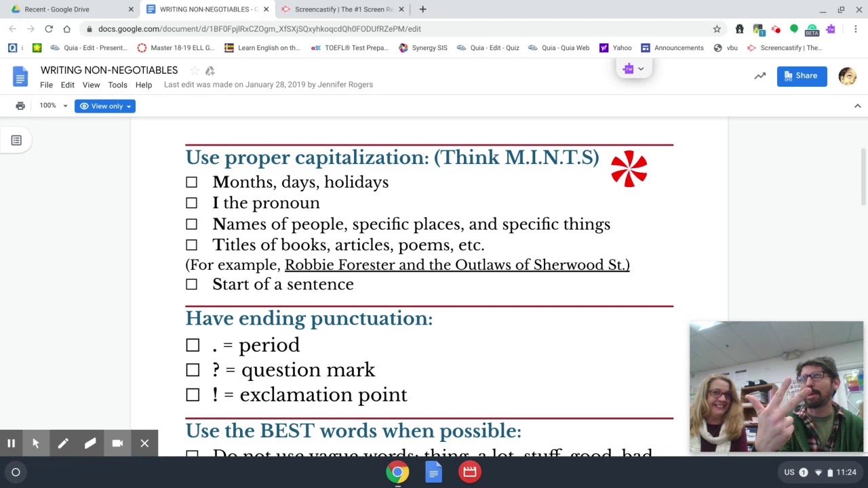Open the Read&Write extension in Chrome toolbar
This screenshot has width=868, height=488.
[x=831, y=29]
